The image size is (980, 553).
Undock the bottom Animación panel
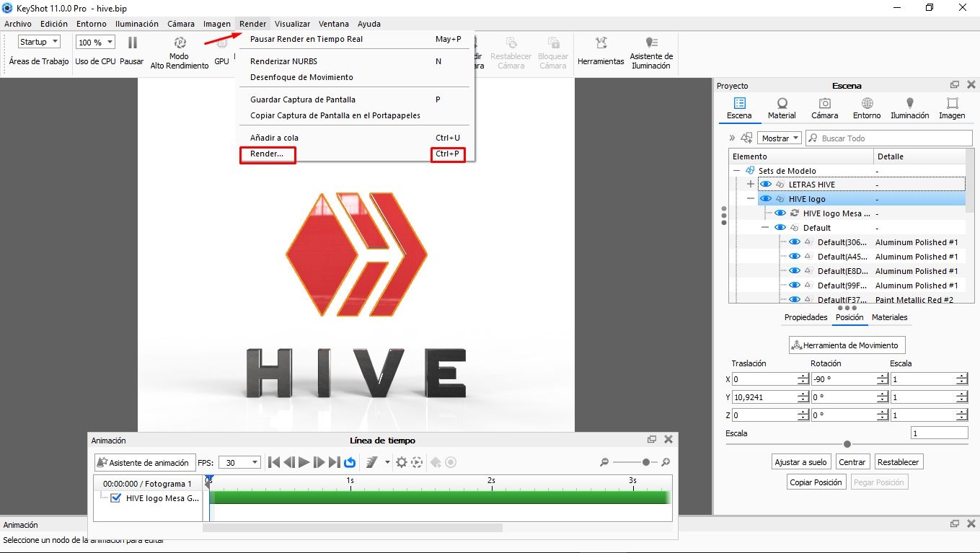pos(955,524)
